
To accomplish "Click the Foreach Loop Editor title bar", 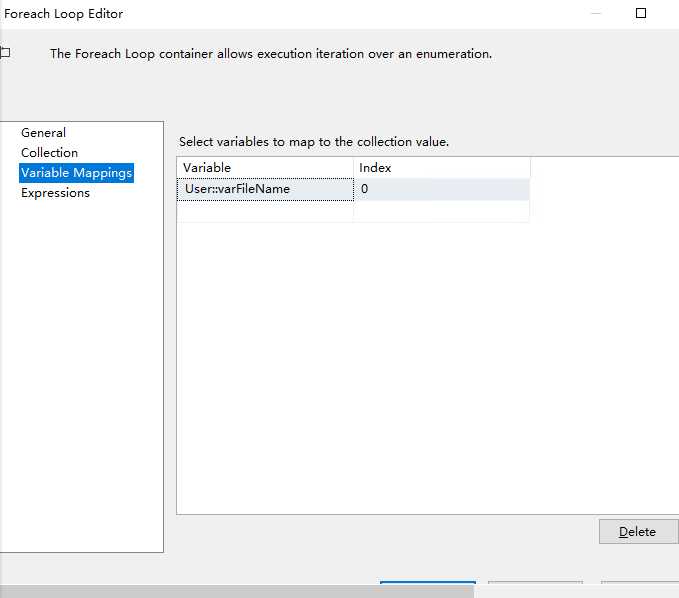I will [x=300, y=14].
